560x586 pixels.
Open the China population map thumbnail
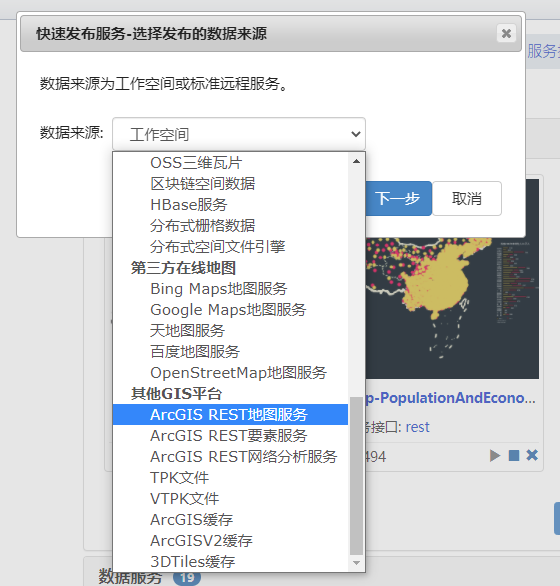pos(452,308)
